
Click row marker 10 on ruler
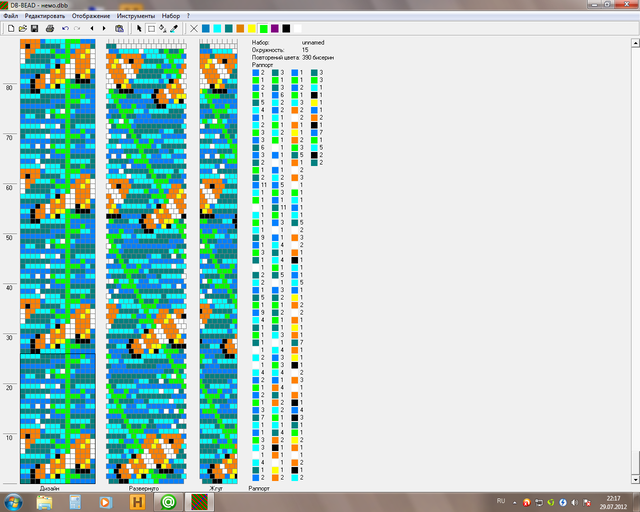pyautogui.click(x=9, y=438)
